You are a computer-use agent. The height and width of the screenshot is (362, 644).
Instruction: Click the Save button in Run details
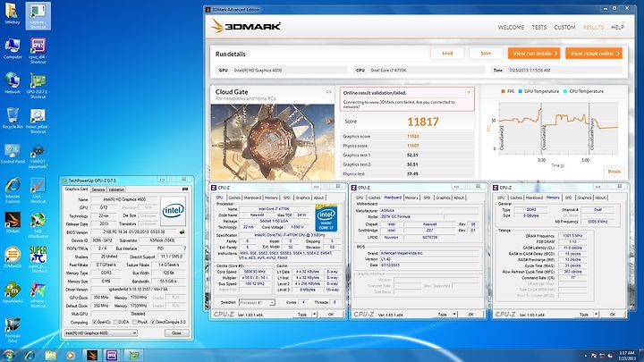click(486, 54)
